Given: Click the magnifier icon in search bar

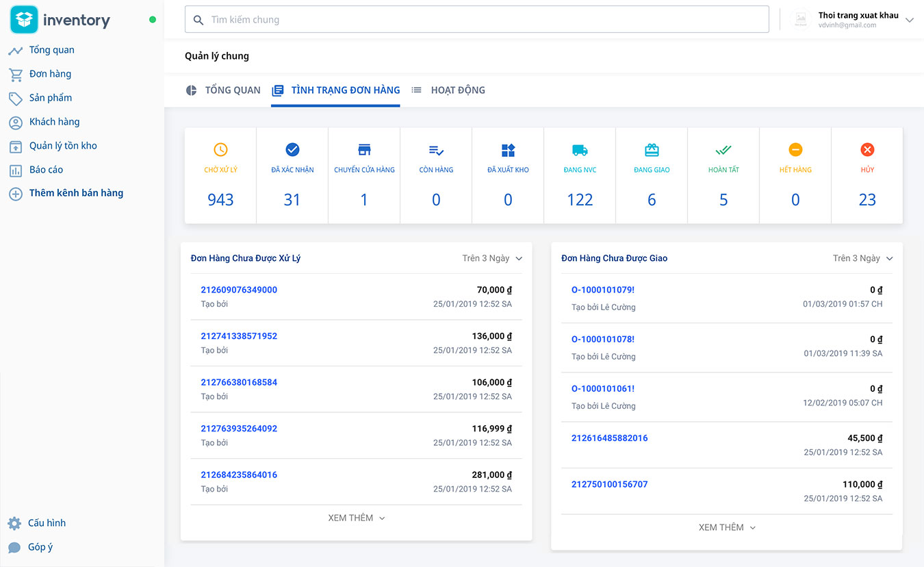Looking at the screenshot, I should pyautogui.click(x=198, y=20).
